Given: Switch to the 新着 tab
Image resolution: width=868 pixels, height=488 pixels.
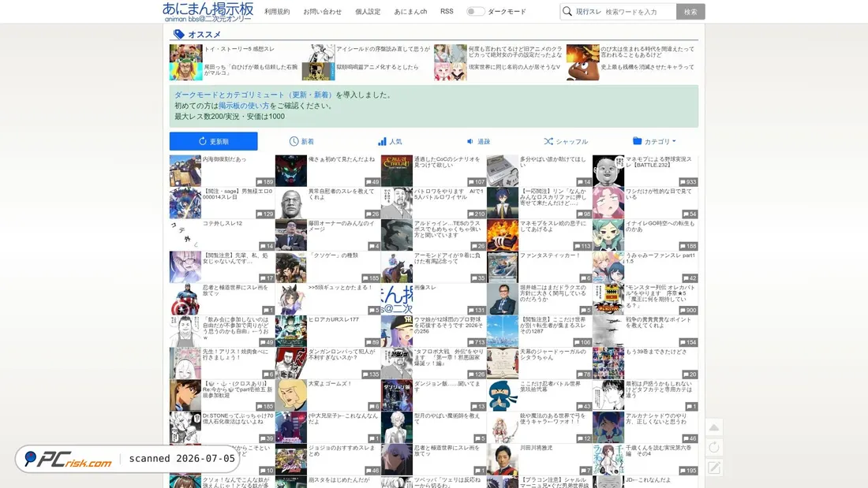Looking at the screenshot, I should [301, 142].
